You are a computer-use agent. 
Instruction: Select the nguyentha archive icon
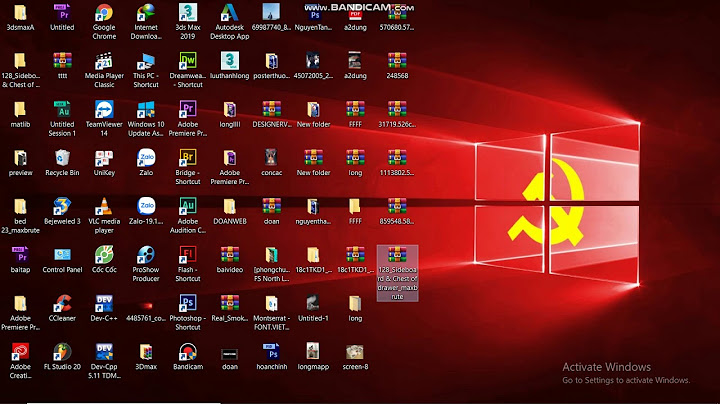coord(313,207)
